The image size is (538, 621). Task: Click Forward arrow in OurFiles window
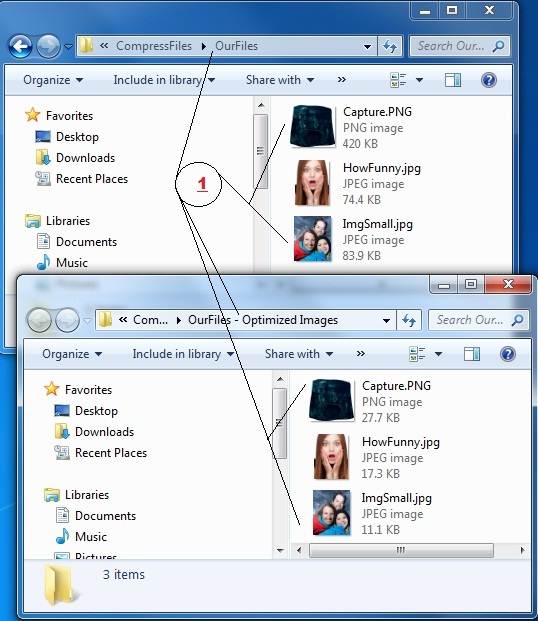[48, 46]
